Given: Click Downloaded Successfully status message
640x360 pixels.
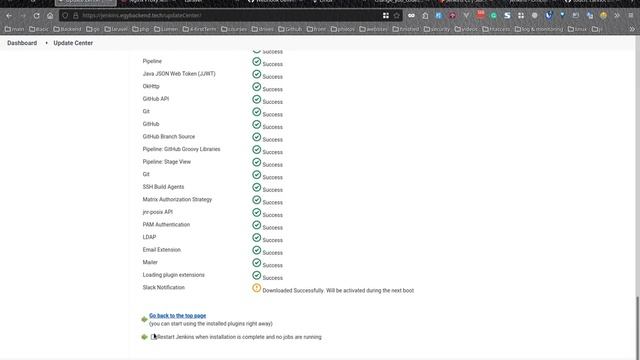Looking at the screenshot, I should [x=338, y=291].
